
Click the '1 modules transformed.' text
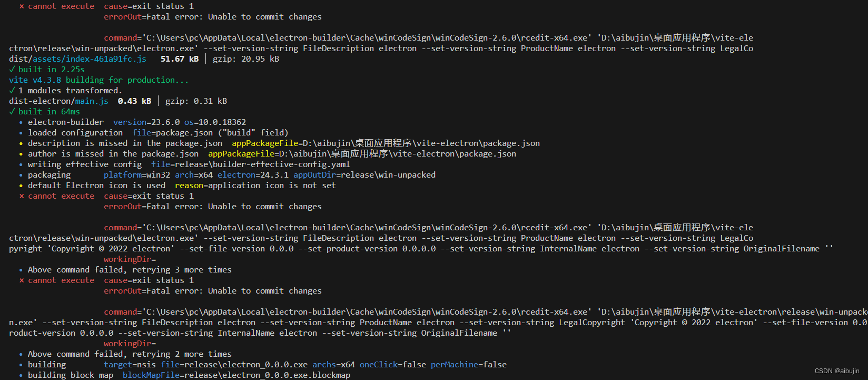tap(70, 91)
